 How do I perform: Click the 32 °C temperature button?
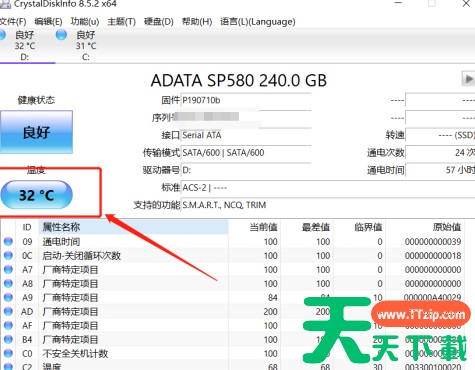[36, 195]
